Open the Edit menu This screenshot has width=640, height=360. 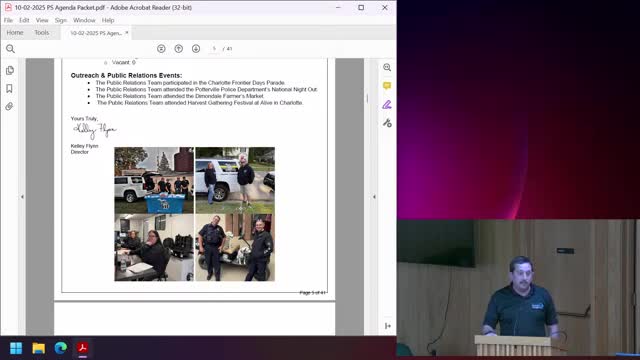click(24, 20)
